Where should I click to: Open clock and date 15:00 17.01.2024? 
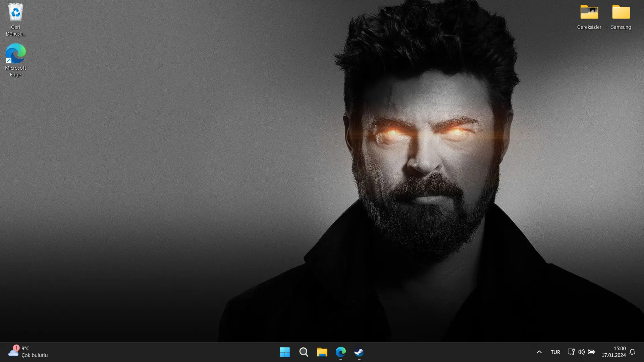pyautogui.click(x=613, y=352)
